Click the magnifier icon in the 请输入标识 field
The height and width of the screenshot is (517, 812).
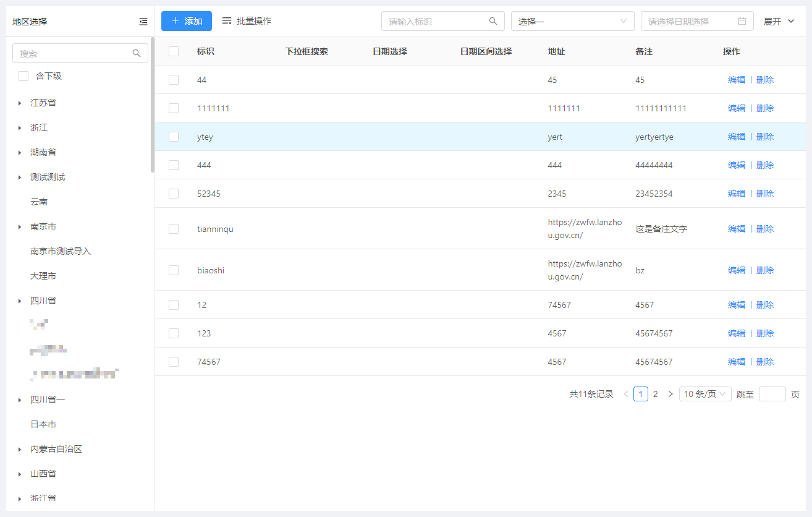click(493, 21)
